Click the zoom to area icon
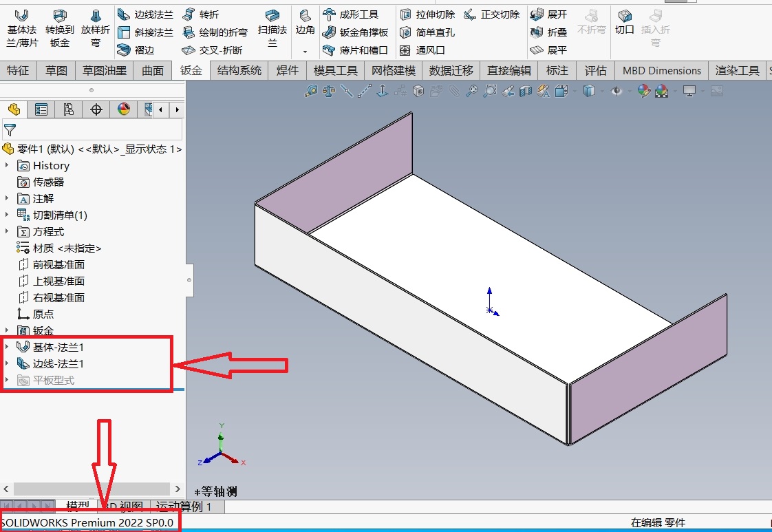The image size is (772, 532). coord(489,91)
